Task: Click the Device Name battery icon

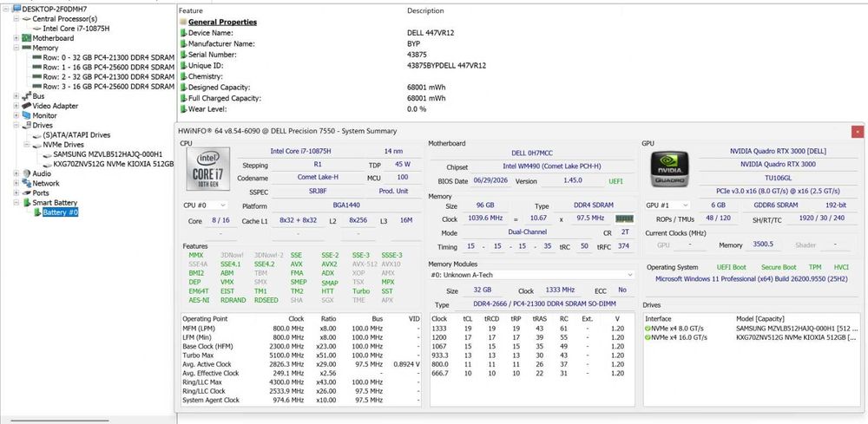Action: [183, 33]
